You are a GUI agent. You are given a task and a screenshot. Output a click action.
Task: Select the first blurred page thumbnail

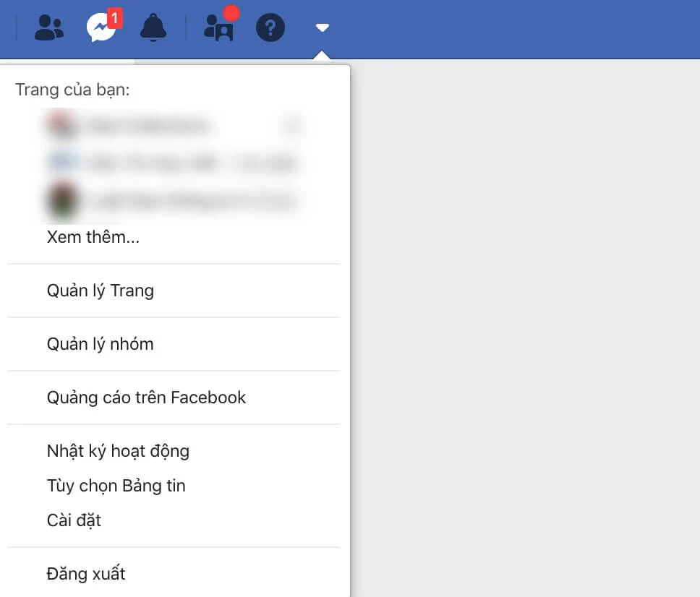62,125
